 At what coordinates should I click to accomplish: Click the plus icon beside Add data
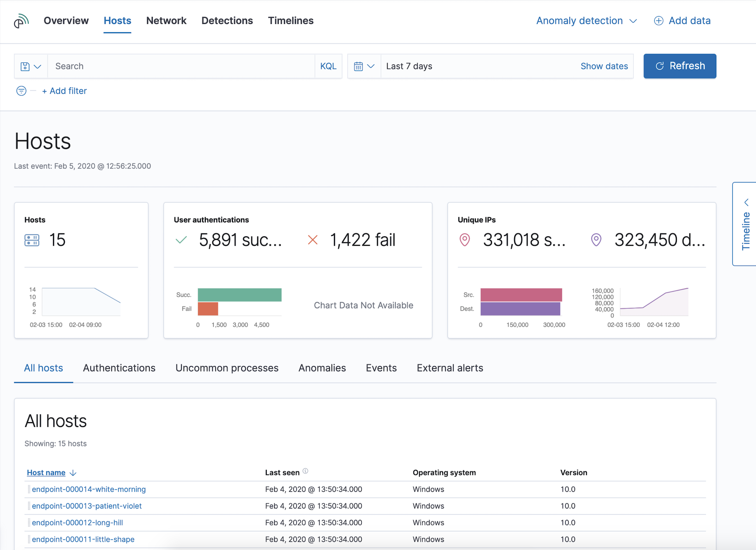tap(658, 21)
